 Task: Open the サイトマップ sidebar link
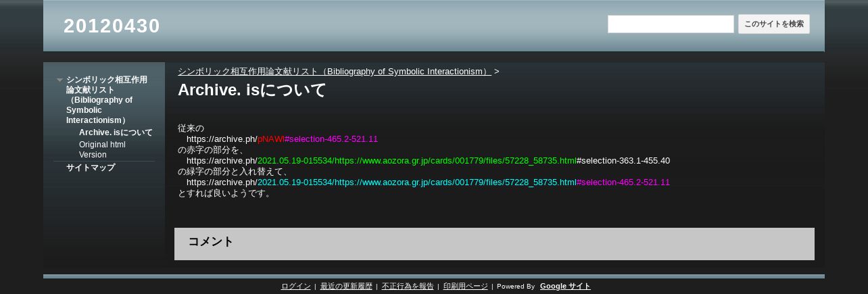(x=91, y=168)
